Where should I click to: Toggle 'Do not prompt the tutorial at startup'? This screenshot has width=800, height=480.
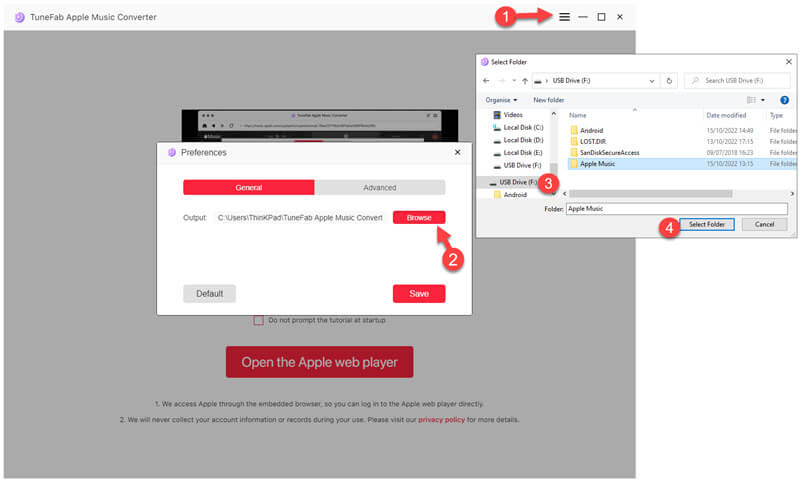point(259,320)
